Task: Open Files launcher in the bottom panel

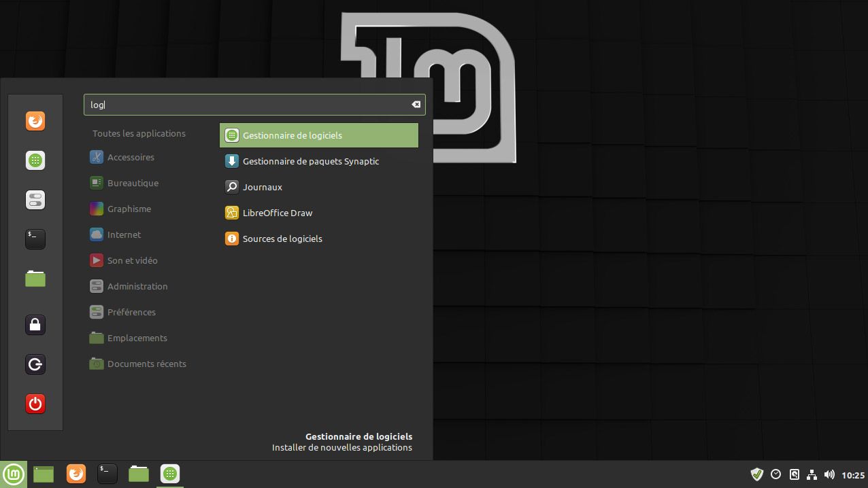Action: coord(139,474)
